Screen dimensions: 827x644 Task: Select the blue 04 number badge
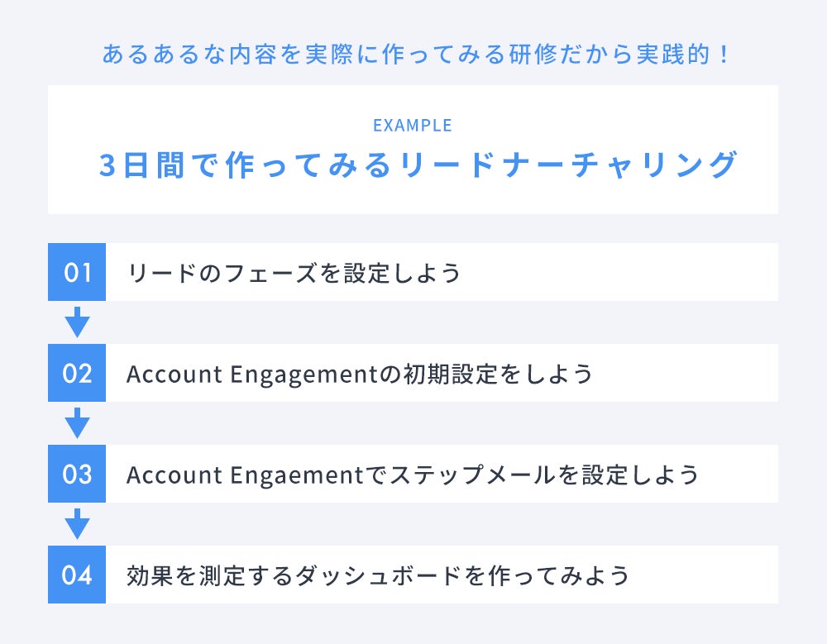(77, 575)
